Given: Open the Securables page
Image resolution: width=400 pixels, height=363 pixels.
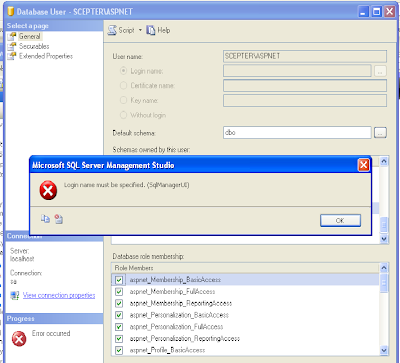Looking at the screenshot, I should [x=34, y=46].
